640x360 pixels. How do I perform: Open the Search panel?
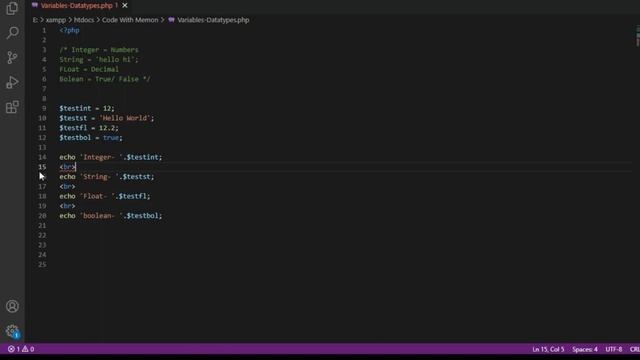tap(12, 33)
